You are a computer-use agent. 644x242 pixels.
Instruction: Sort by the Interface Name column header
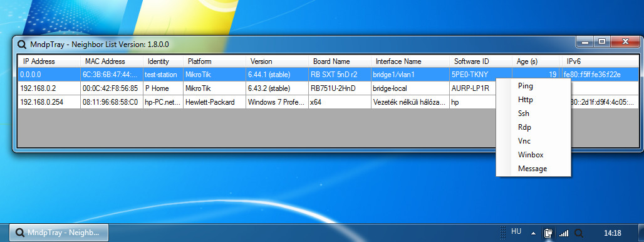[x=410, y=61]
